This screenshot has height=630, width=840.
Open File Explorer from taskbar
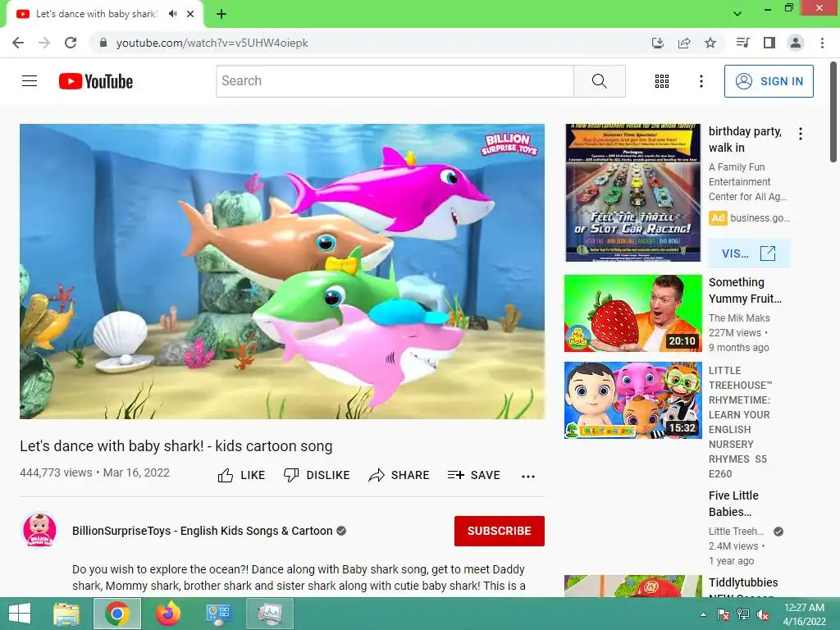(66, 614)
